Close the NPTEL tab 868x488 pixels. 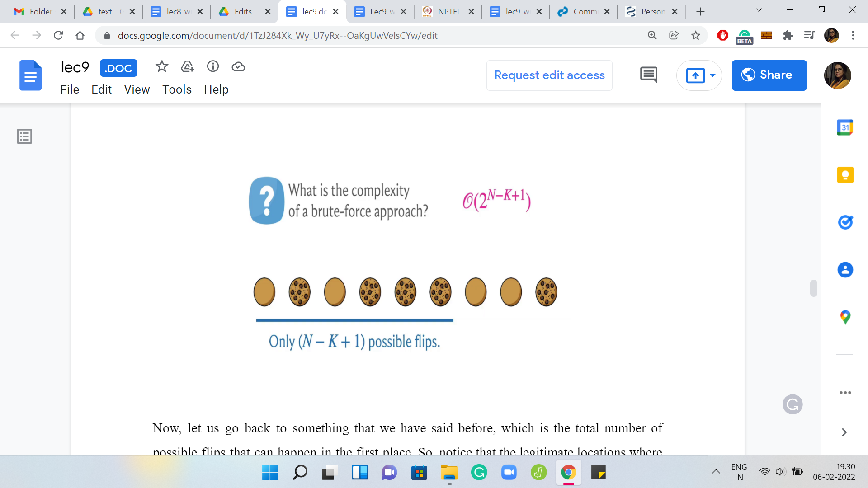point(471,12)
